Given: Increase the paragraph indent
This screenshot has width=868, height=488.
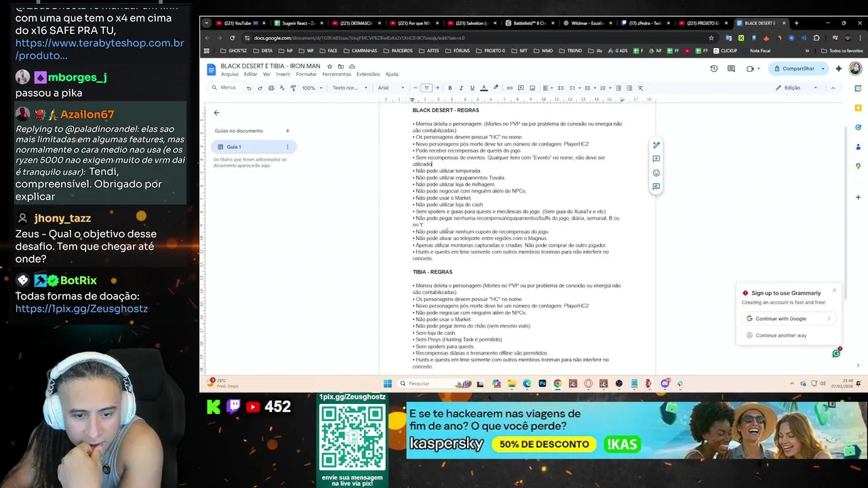Looking at the screenshot, I should coord(629,88).
